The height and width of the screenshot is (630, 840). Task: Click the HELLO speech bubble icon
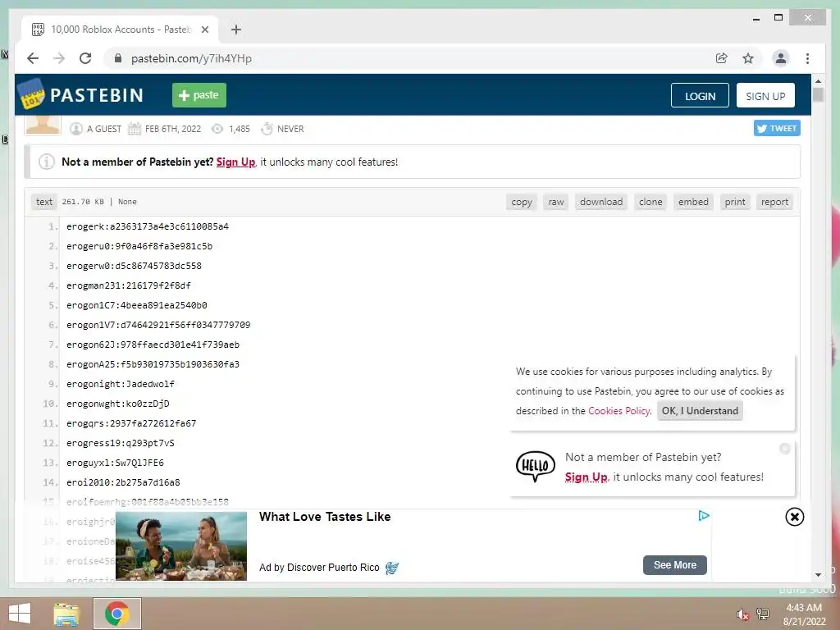pos(535,466)
